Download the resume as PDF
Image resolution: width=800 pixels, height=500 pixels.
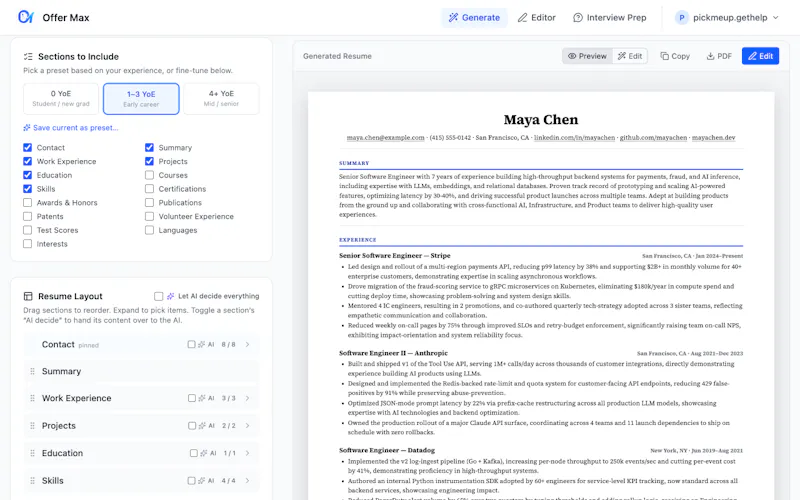(719, 56)
